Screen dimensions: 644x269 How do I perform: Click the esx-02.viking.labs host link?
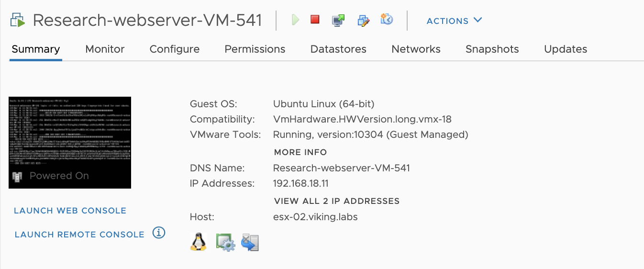click(x=315, y=217)
